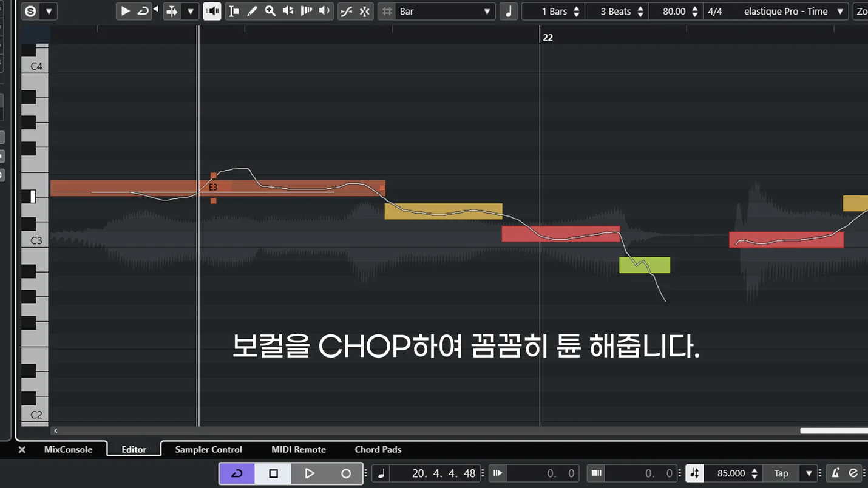Select the E3 orange pitch segment
Screen dimensions: 868x488
(217, 188)
